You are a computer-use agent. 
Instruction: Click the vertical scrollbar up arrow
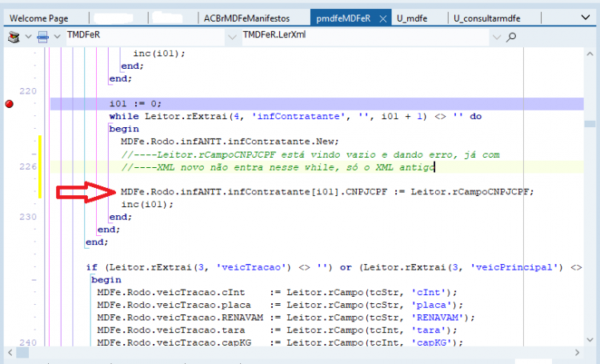tap(590, 54)
